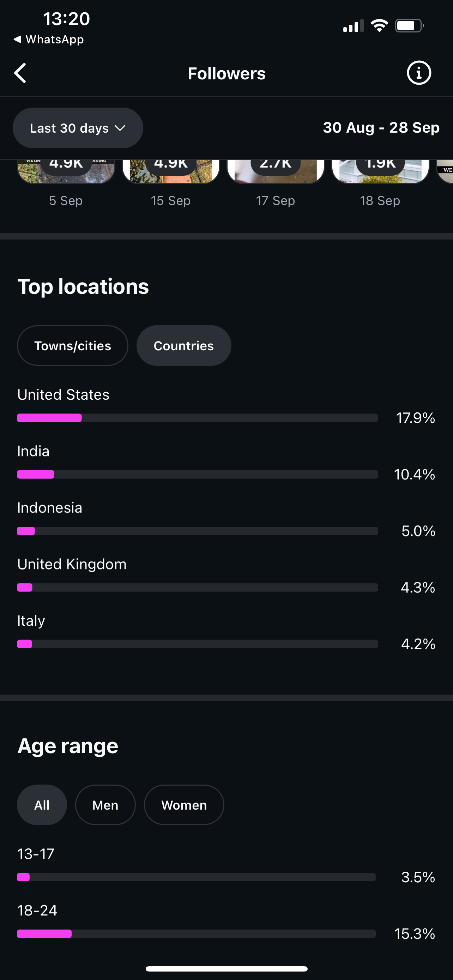Open the info icon in header

[419, 73]
